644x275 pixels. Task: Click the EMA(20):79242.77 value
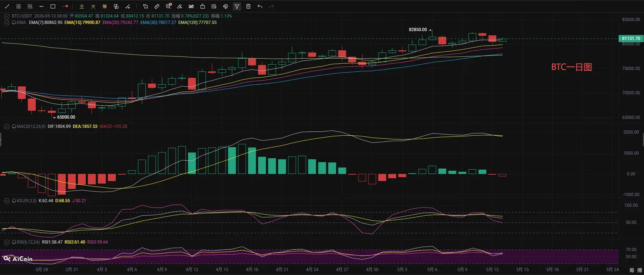click(120, 22)
